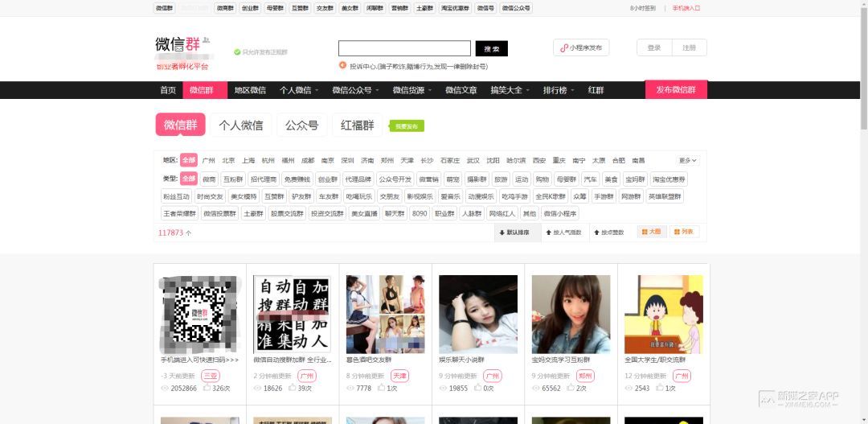Filter type by 8090
This screenshot has width=868, height=424.
coord(420,213)
